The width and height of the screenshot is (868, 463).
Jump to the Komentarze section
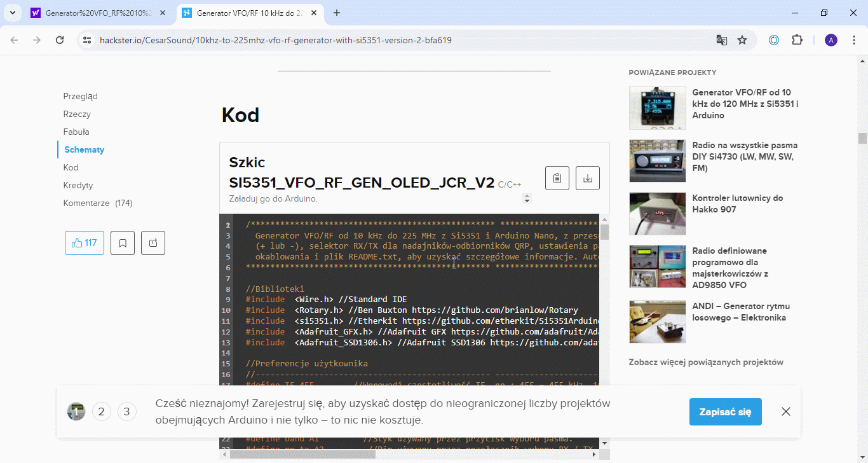pos(97,204)
